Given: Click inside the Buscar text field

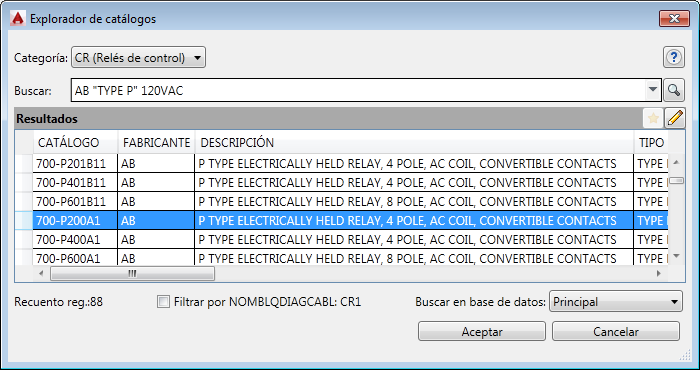Looking at the screenshot, I should pyautogui.click(x=358, y=91).
